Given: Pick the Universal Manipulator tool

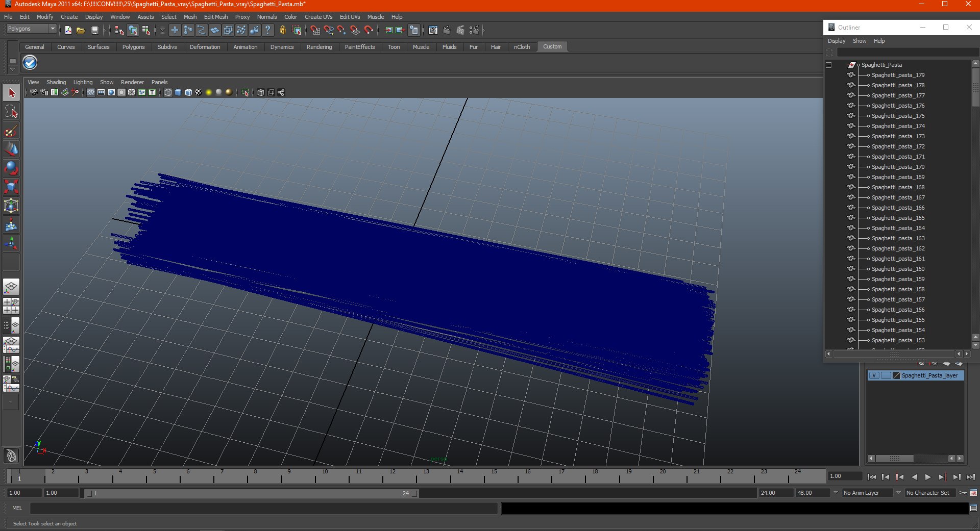Looking at the screenshot, I should (x=11, y=206).
